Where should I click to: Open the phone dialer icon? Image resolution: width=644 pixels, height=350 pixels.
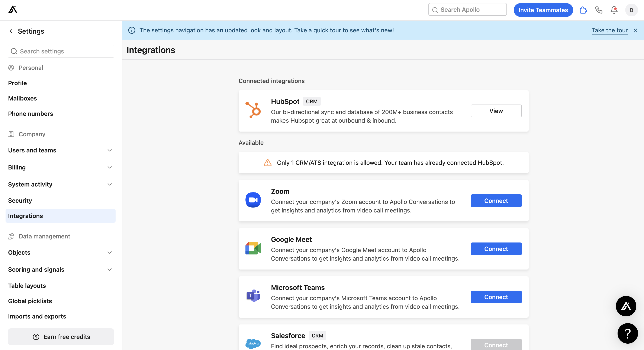[599, 10]
